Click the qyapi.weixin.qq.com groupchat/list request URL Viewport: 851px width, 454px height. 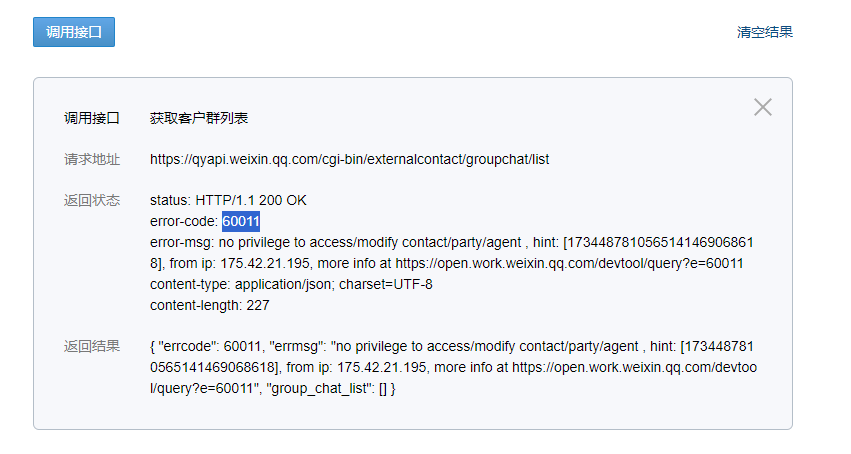350,159
